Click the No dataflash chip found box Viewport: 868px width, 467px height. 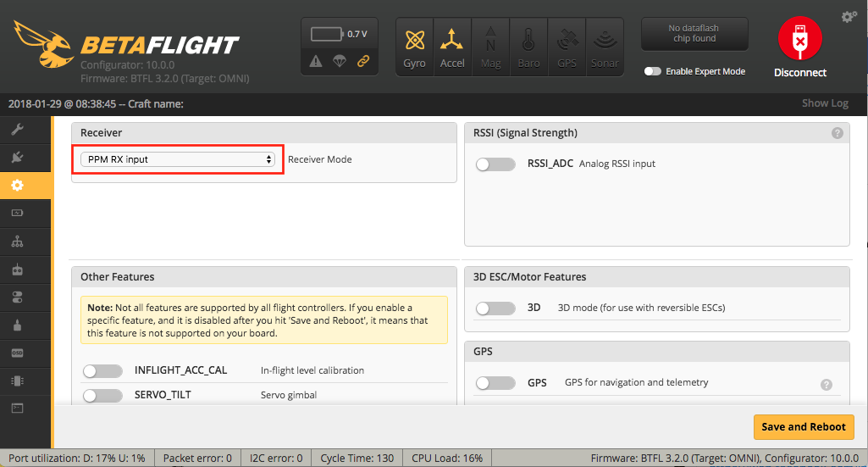(x=694, y=34)
